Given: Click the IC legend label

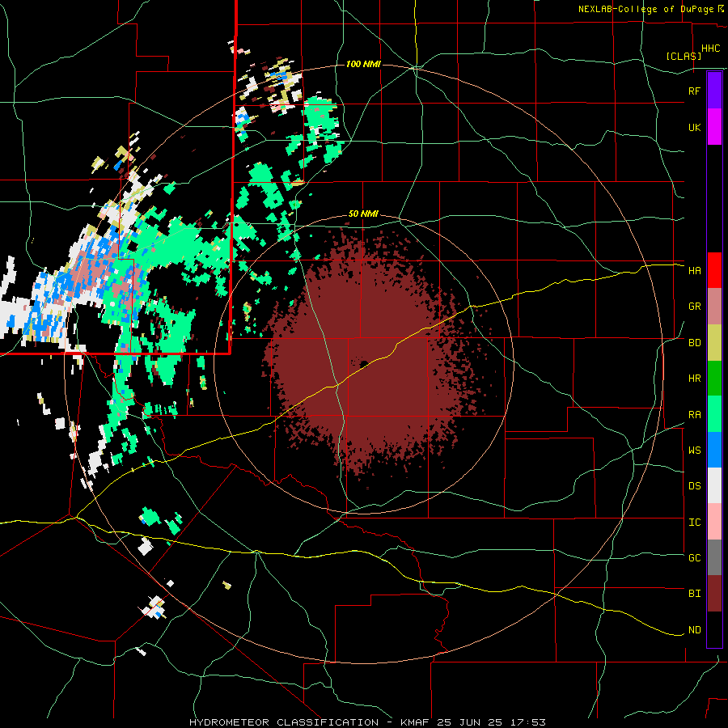Looking at the screenshot, I should tap(694, 523).
